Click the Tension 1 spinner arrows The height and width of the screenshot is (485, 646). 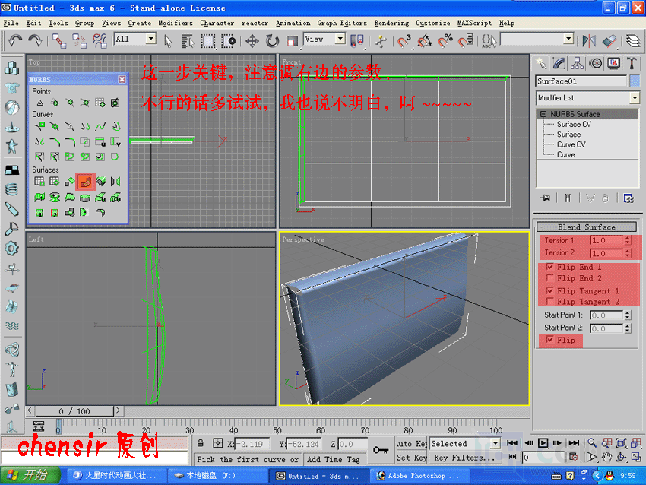point(627,240)
